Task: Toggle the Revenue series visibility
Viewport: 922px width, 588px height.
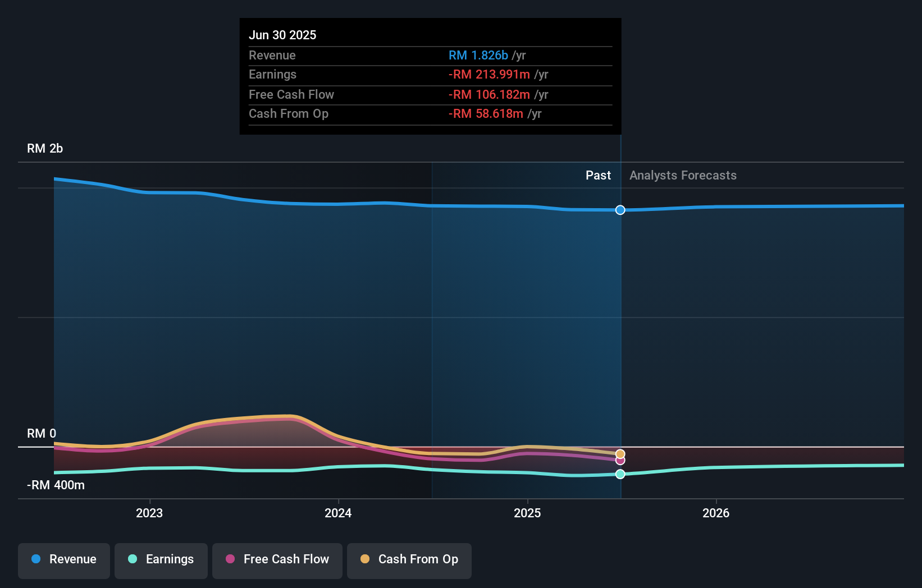Action: tap(63, 559)
